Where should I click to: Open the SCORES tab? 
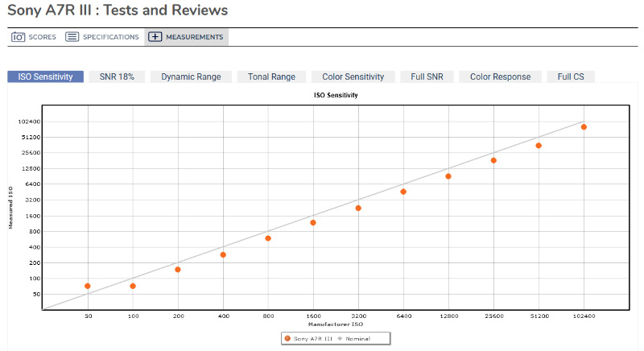(x=34, y=37)
